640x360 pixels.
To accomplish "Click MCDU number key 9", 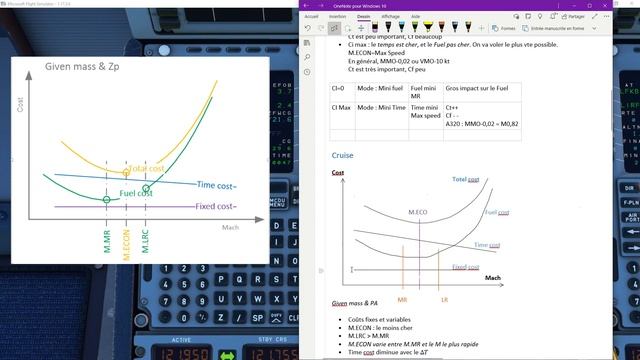I will pos(202,301).
